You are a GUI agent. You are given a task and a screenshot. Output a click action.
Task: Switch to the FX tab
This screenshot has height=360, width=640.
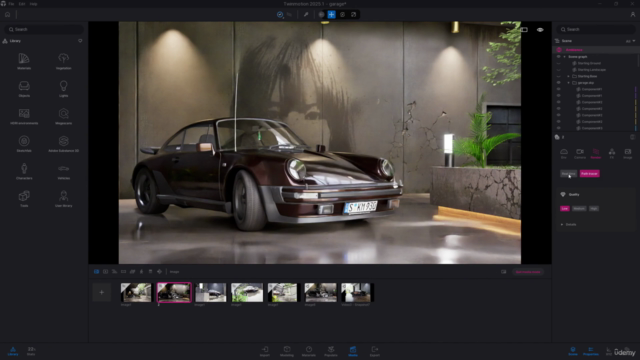click(x=611, y=153)
